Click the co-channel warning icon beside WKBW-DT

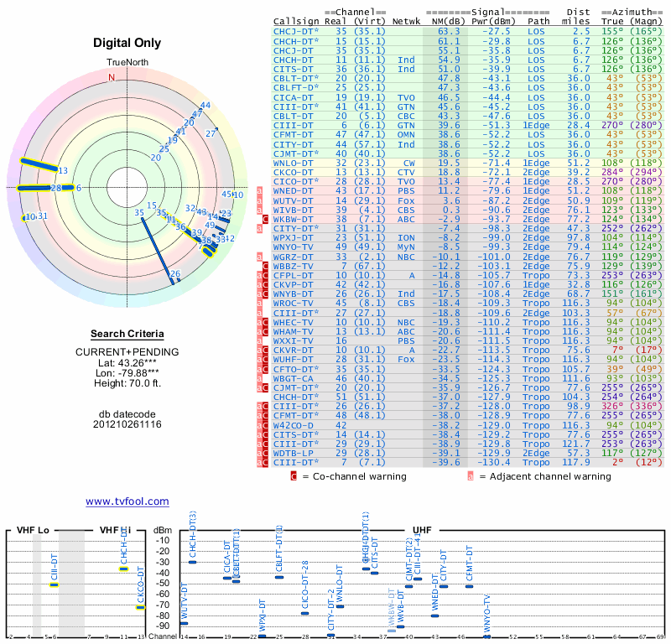[x=265, y=219]
